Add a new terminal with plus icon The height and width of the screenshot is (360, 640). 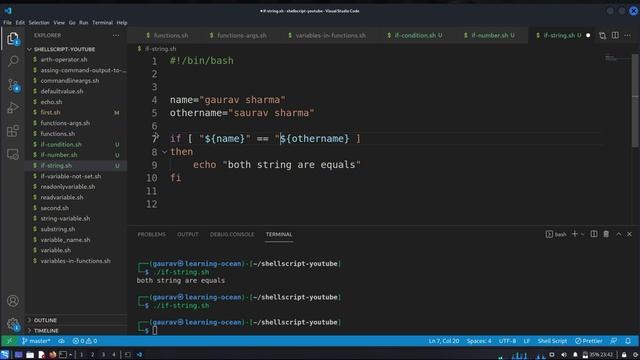[x=575, y=234]
